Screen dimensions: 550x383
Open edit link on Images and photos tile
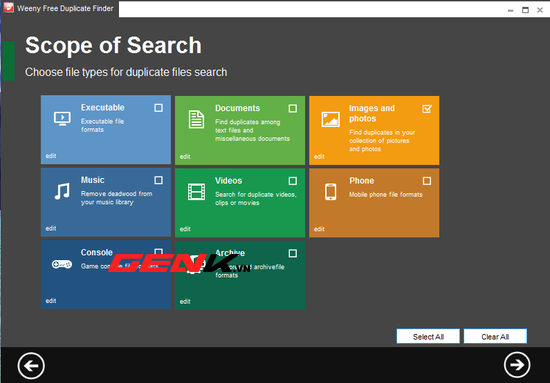tap(319, 156)
